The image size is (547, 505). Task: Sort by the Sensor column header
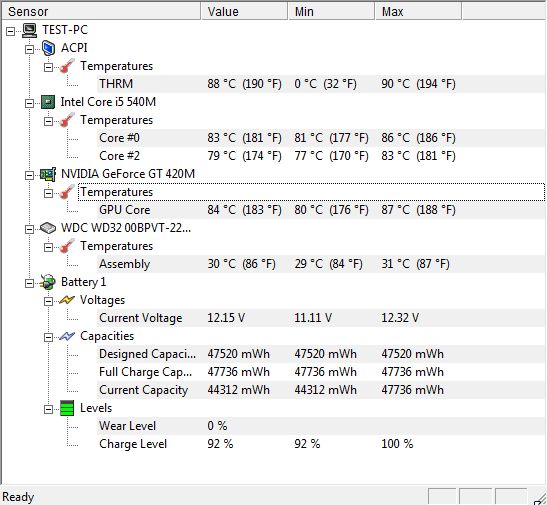point(101,12)
